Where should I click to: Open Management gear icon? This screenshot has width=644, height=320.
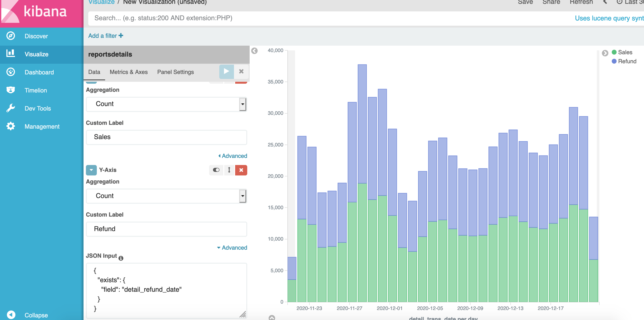(x=10, y=126)
